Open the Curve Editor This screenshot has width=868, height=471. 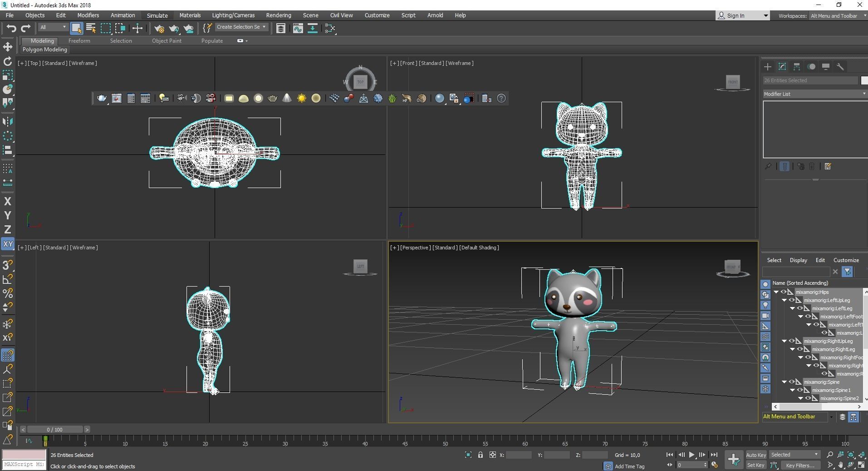298,28
